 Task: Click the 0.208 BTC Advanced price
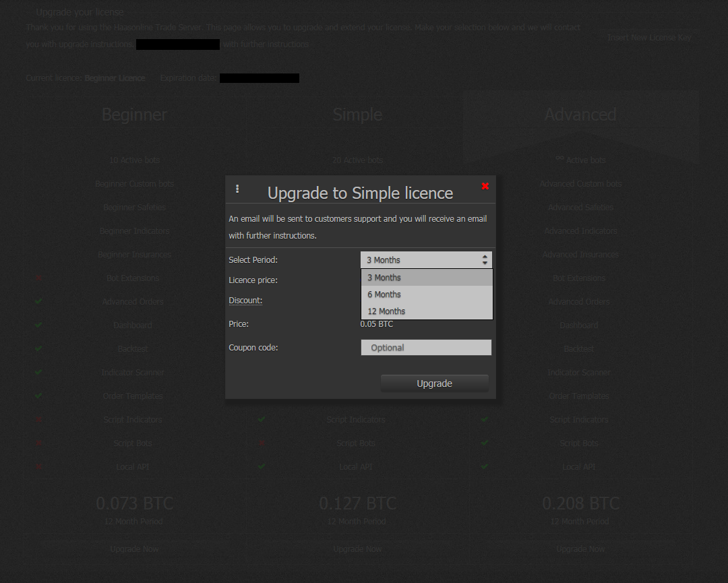click(581, 503)
